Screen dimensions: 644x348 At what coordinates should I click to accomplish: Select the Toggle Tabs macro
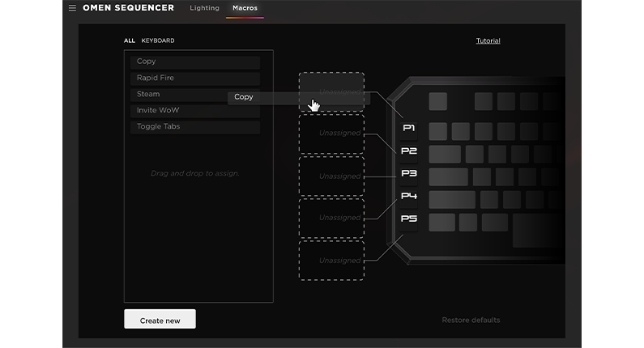(x=195, y=127)
